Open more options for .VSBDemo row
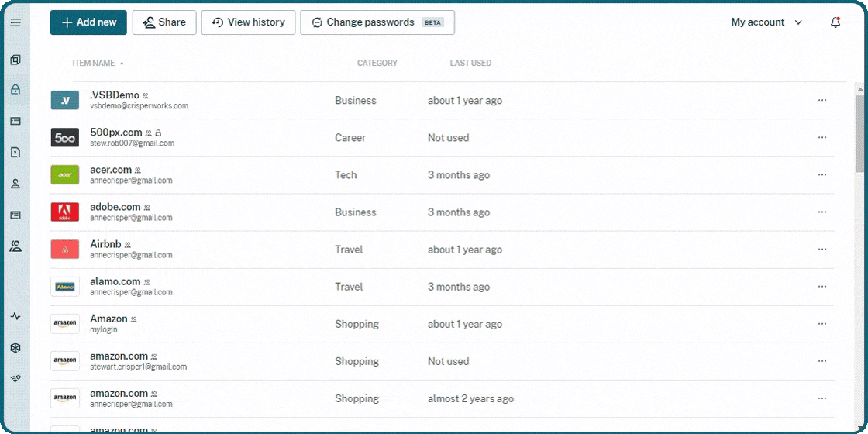This screenshot has width=868, height=434. (x=822, y=100)
